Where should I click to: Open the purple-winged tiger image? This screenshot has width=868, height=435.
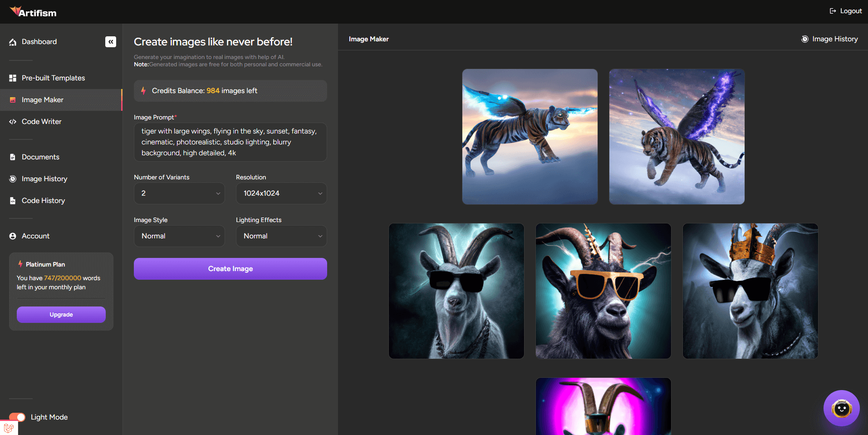(677, 137)
